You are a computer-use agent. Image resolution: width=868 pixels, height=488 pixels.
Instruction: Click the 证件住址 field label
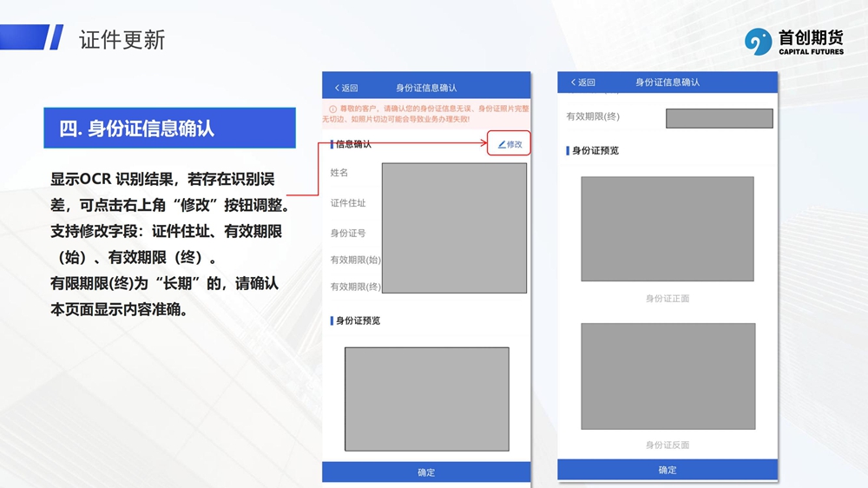coord(348,203)
